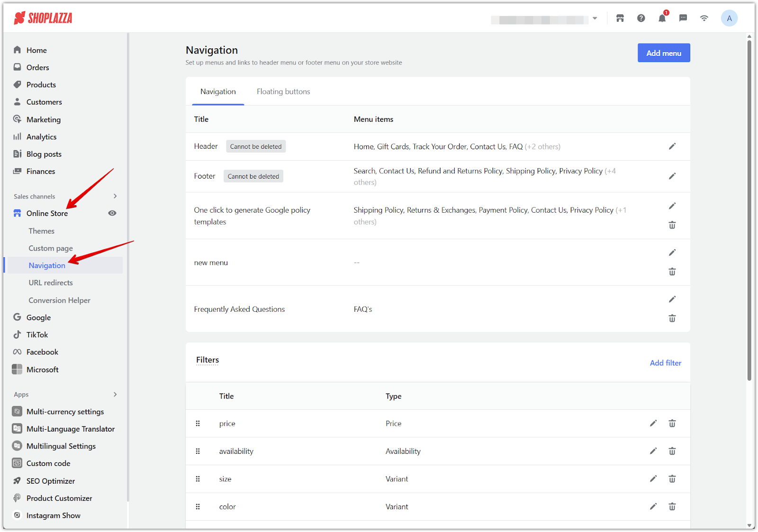This screenshot has height=532, width=758.
Task: Toggle the Online Store eye preview icon
Action: 112,213
